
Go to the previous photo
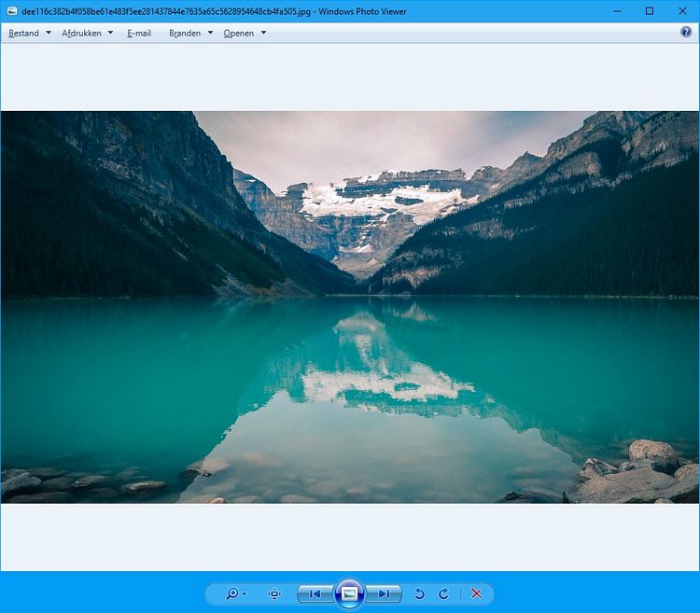click(x=315, y=593)
